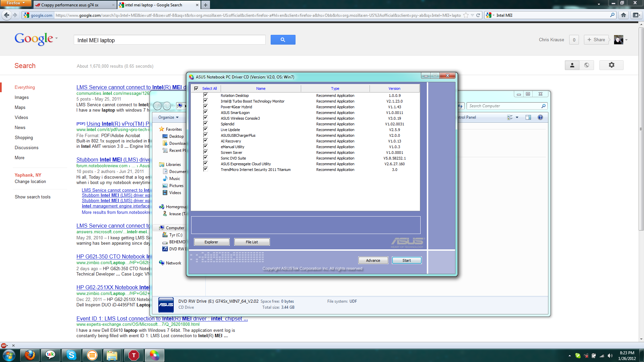644x362 pixels.
Task: Click the blue Google search magnifier button
Action: point(283,40)
